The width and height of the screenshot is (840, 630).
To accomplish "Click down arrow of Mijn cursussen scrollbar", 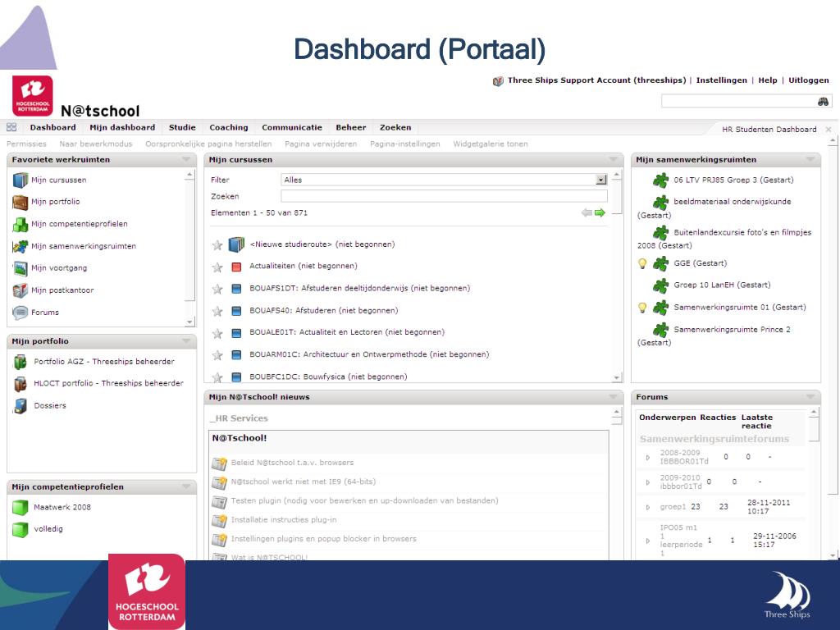I will click(x=617, y=377).
